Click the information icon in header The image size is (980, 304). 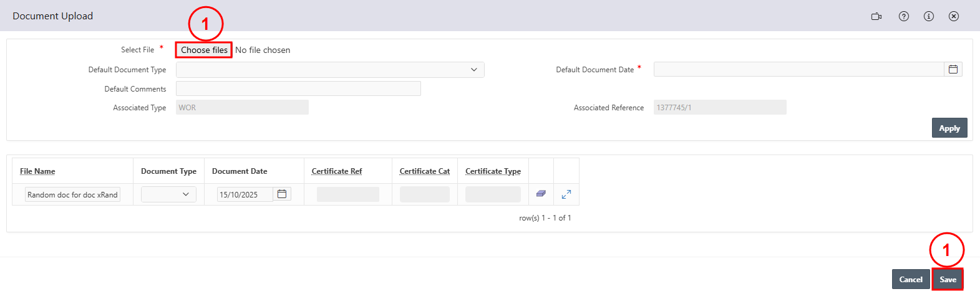tap(928, 16)
